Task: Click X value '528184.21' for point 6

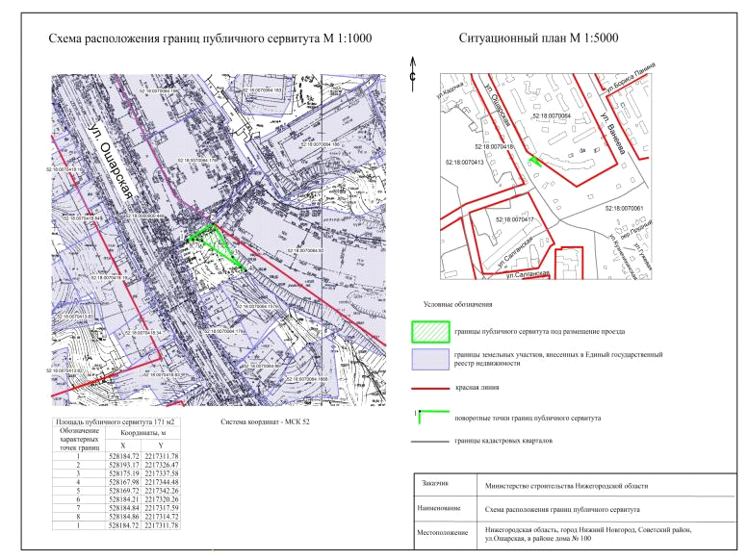Action: pyautogui.click(x=123, y=499)
